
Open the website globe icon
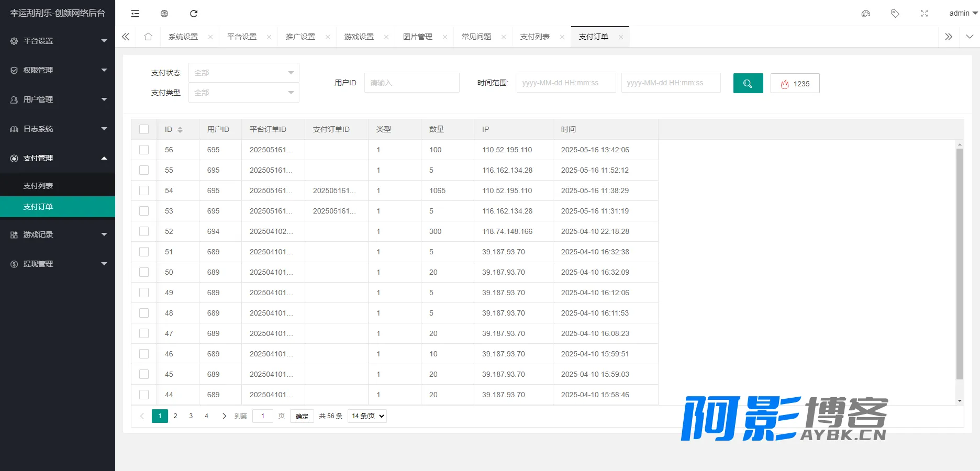click(x=164, y=14)
